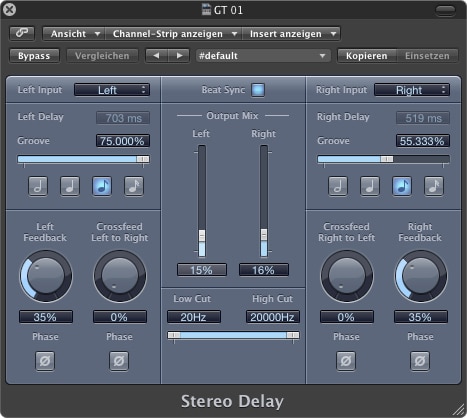Screen dimensions: 467x418
Task: Select right delay sixteenth note button
Action: [x=434, y=186]
